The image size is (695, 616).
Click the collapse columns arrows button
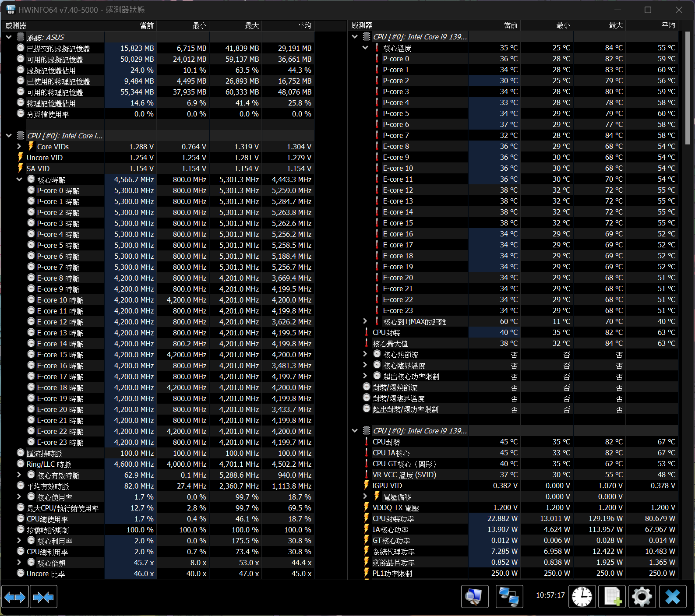43,597
